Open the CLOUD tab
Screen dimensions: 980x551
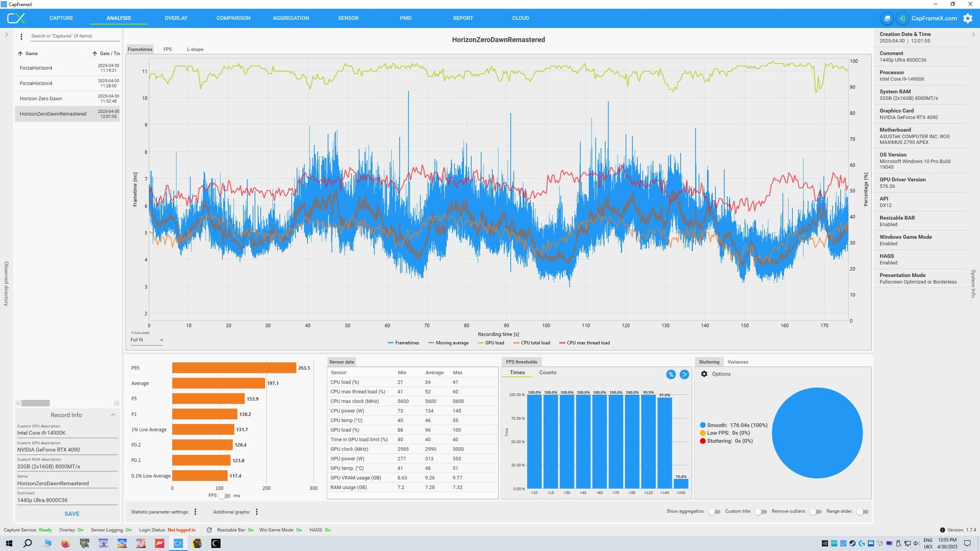point(521,18)
